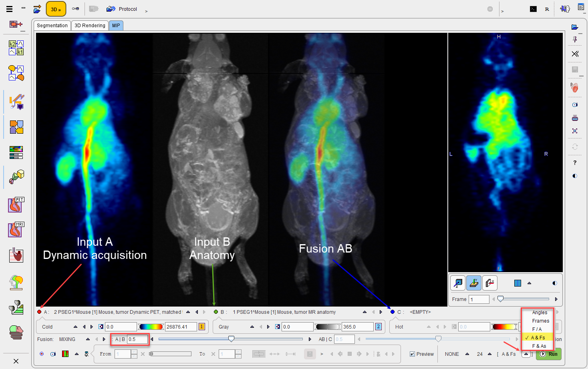Select input A red radio button
The height and width of the screenshot is (369, 588).
pos(39,312)
